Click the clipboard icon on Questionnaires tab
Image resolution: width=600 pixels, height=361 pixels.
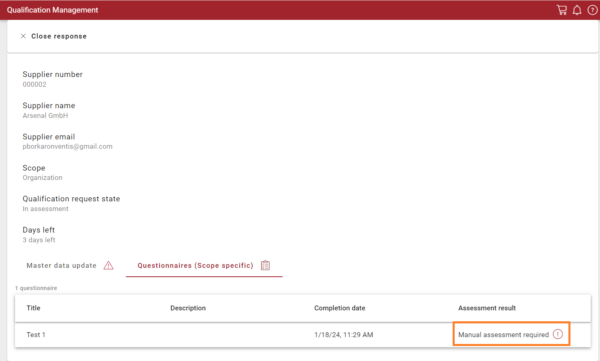pos(265,265)
